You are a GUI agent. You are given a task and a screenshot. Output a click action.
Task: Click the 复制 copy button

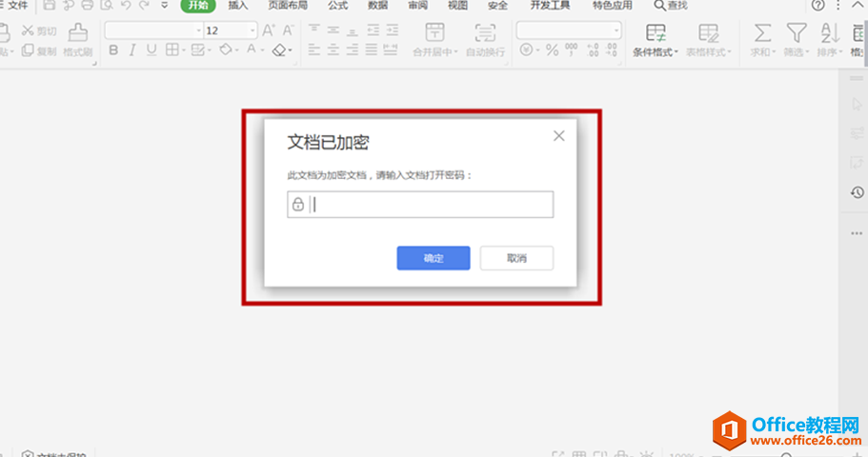pos(39,50)
